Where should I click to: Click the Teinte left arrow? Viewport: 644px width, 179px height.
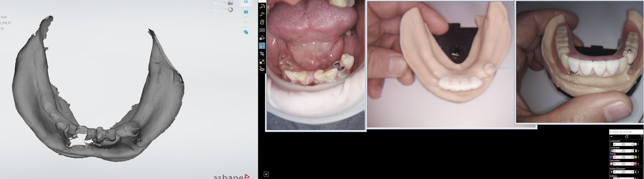615,157
